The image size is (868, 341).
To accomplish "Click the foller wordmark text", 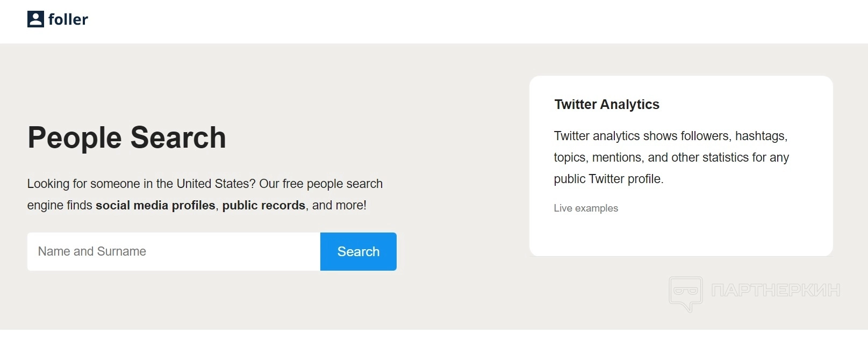I will tap(68, 20).
